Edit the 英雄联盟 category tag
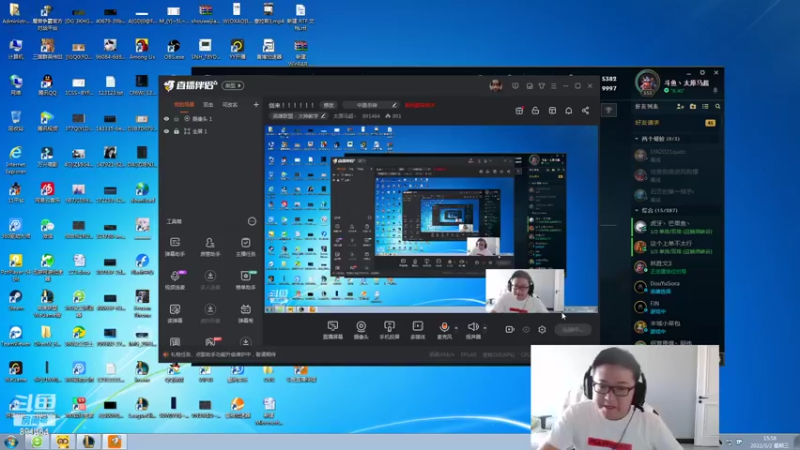The width and height of the screenshot is (800, 450). pos(298,116)
